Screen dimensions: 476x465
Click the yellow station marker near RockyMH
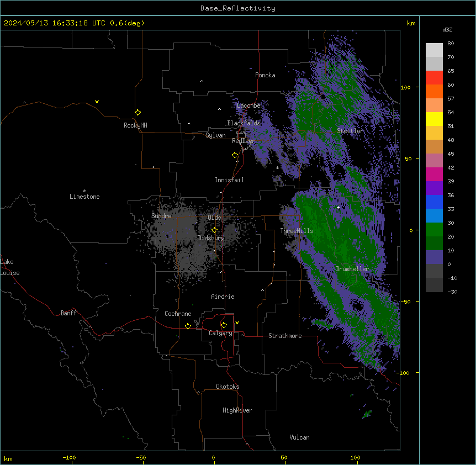coord(137,113)
